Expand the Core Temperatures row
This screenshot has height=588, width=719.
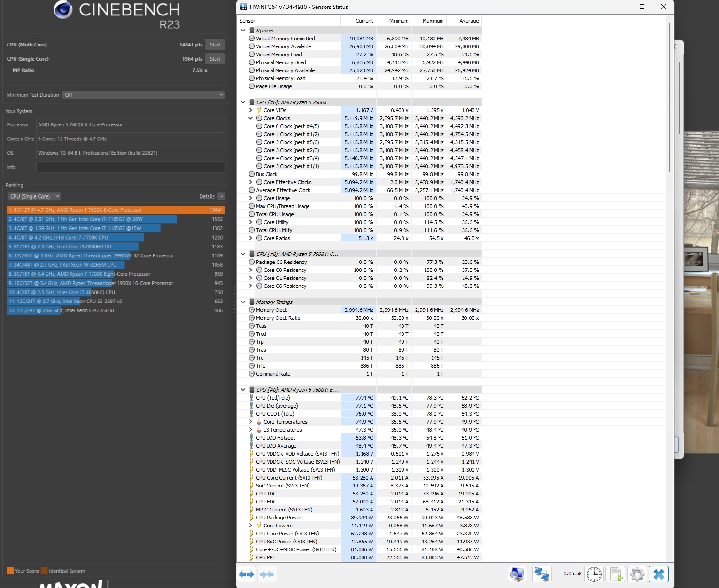pos(251,422)
